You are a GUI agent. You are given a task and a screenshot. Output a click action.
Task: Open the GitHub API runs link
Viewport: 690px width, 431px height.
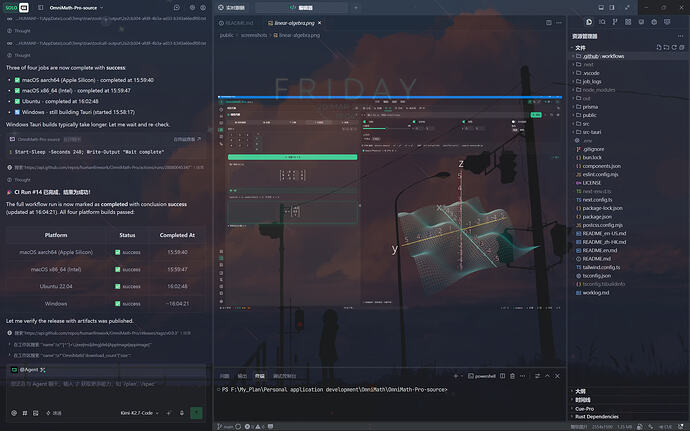(x=106, y=168)
